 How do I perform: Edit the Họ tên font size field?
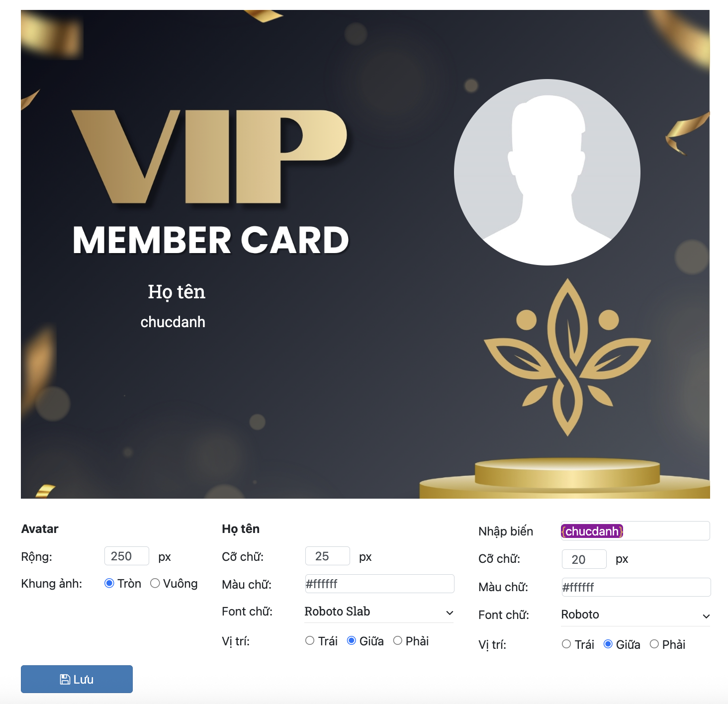pos(327,556)
